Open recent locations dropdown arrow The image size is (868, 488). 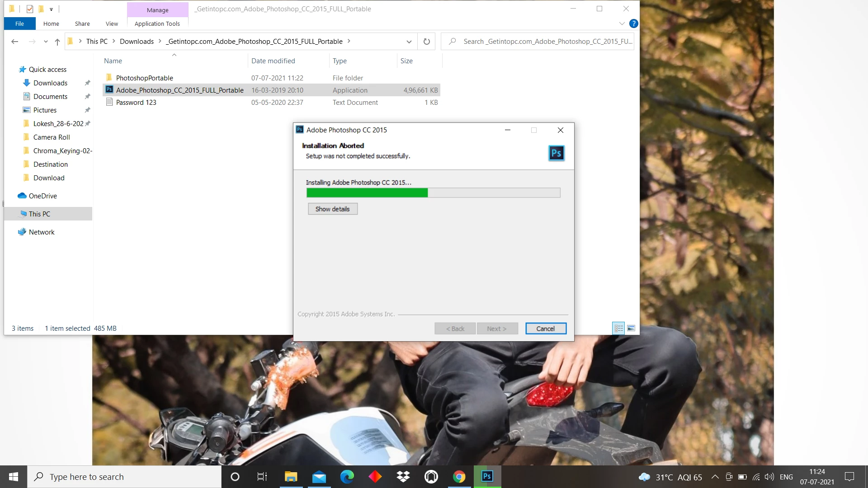point(46,42)
